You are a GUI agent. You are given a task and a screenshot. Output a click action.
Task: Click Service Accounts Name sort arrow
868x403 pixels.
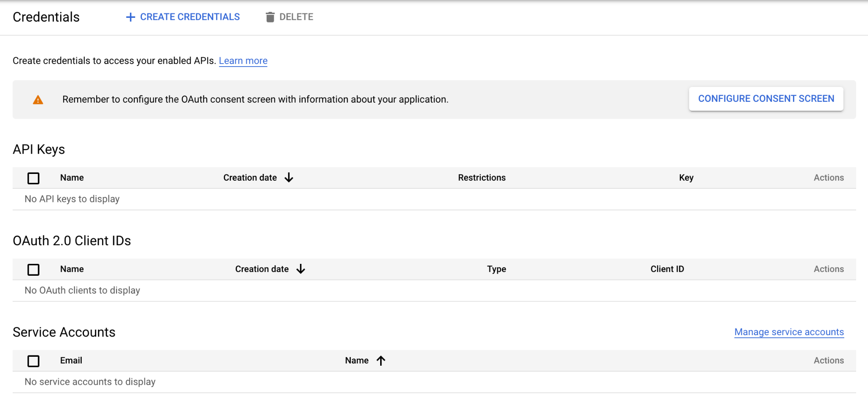(381, 361)
